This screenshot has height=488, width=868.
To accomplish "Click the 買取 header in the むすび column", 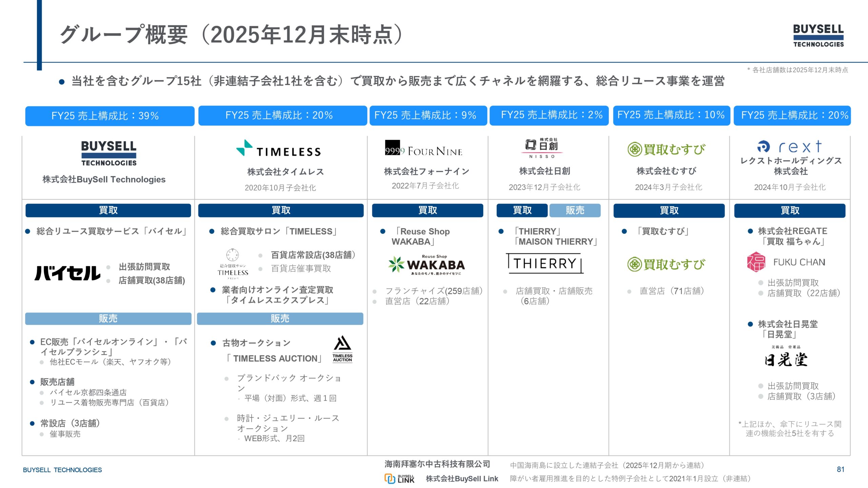I will [x=669, y=210].
